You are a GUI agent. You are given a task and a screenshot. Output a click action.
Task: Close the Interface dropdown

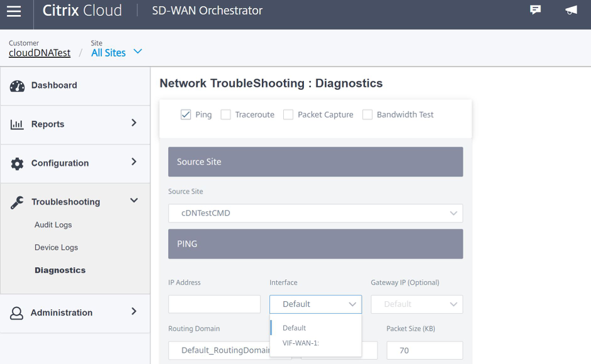(315, 304)
